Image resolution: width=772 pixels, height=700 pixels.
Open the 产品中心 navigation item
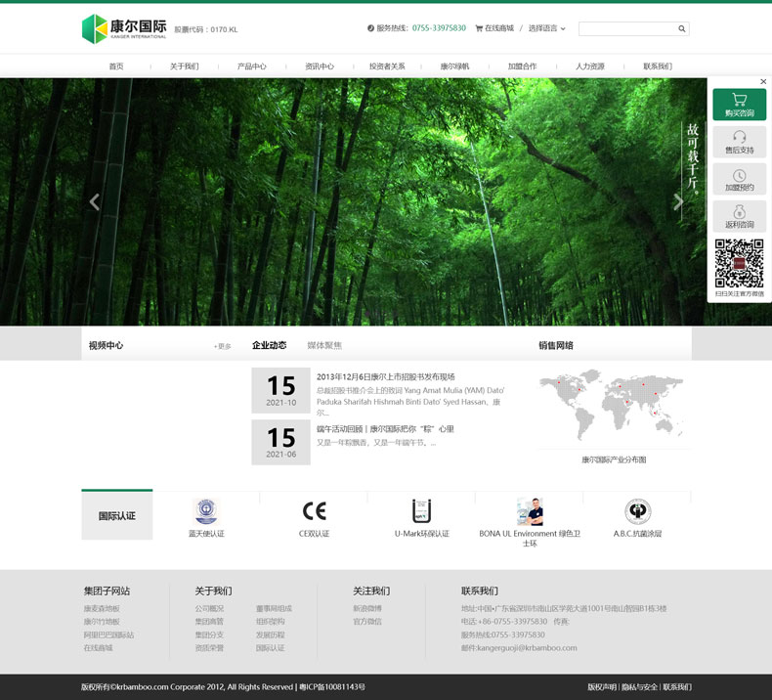click(251, 66)
